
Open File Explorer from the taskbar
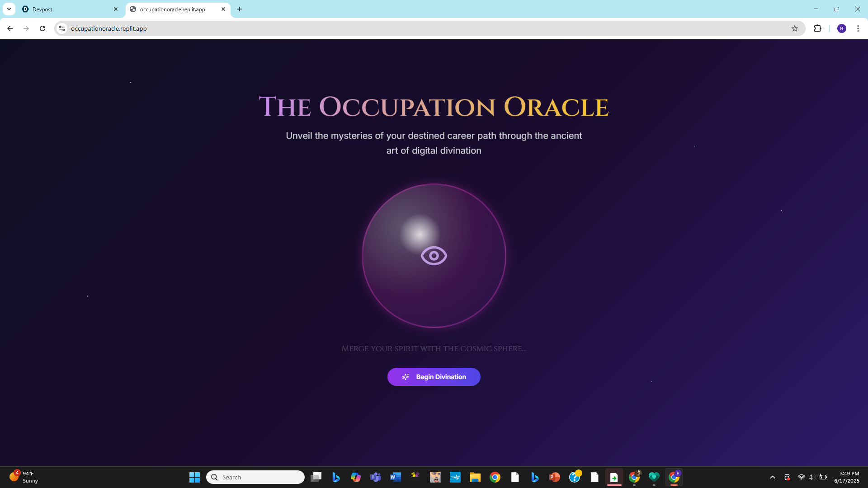click(x=475, y=477)
